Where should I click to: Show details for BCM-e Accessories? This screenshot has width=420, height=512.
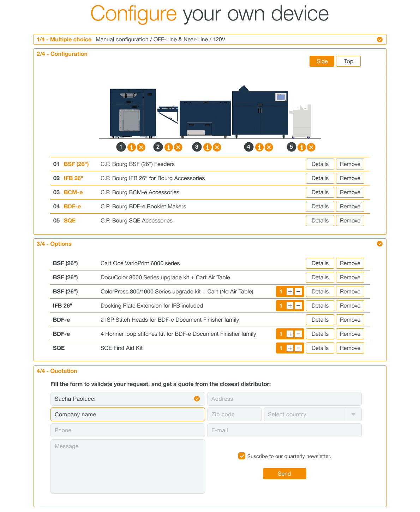pos(320,192)
